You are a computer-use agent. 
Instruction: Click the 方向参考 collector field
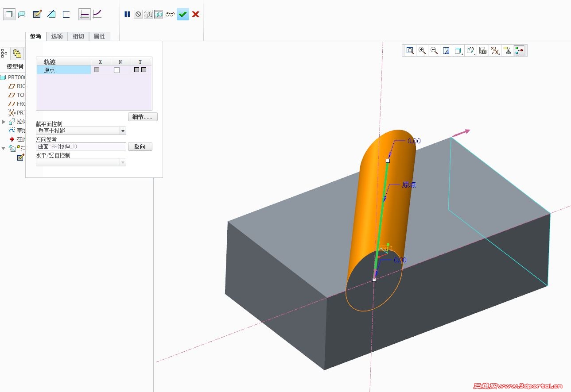click(x=81, y=146)
